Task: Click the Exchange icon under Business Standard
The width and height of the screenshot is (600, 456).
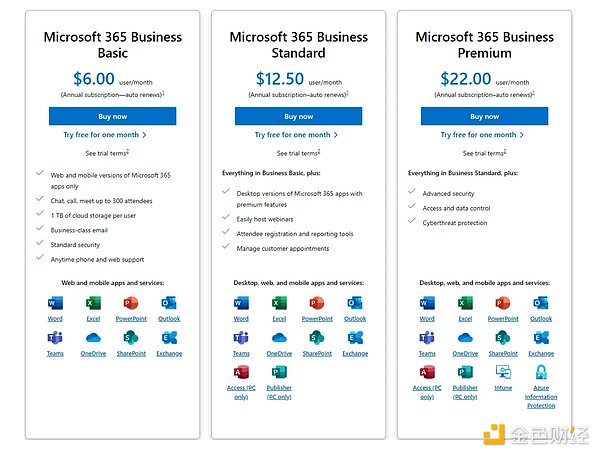Action: click(355, 337)
